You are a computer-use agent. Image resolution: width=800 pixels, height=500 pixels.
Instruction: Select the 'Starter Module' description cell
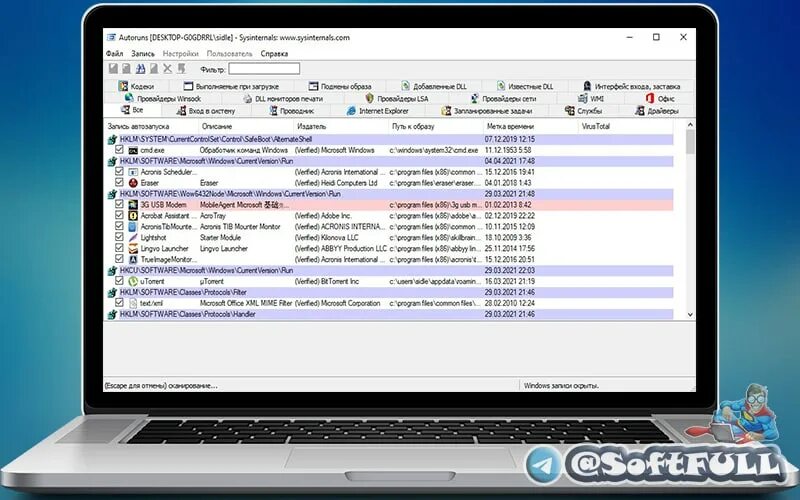222,237
